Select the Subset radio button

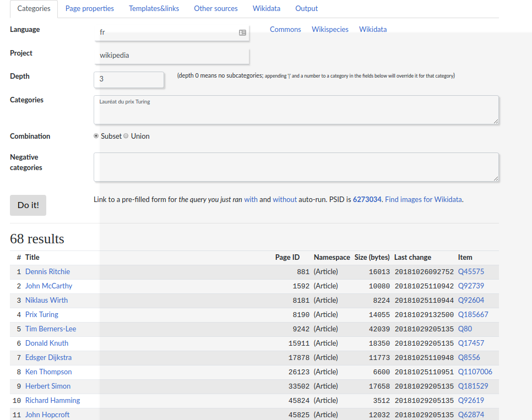pos(96,136)
